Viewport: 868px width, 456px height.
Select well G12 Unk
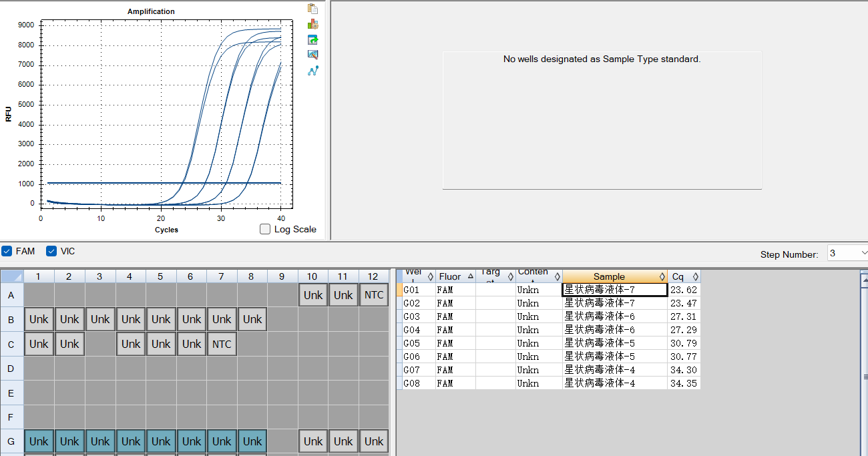pyautogui.click(x=374, y=441)
